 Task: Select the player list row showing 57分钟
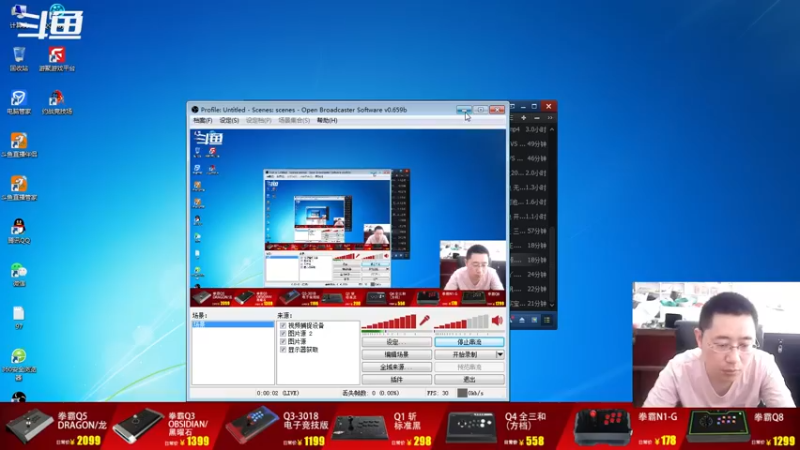[x=529, y=231]
